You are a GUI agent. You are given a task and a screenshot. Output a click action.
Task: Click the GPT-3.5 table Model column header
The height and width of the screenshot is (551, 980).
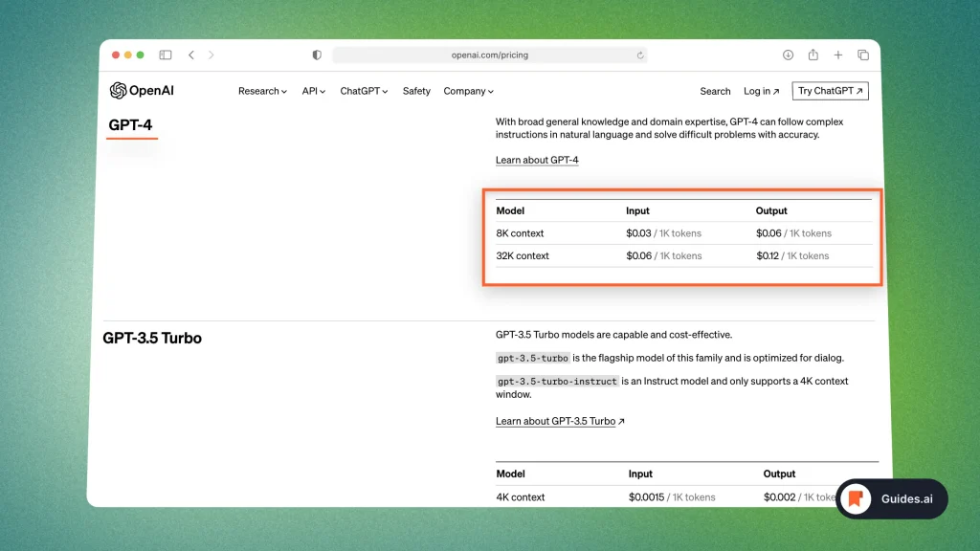point(510,474)
